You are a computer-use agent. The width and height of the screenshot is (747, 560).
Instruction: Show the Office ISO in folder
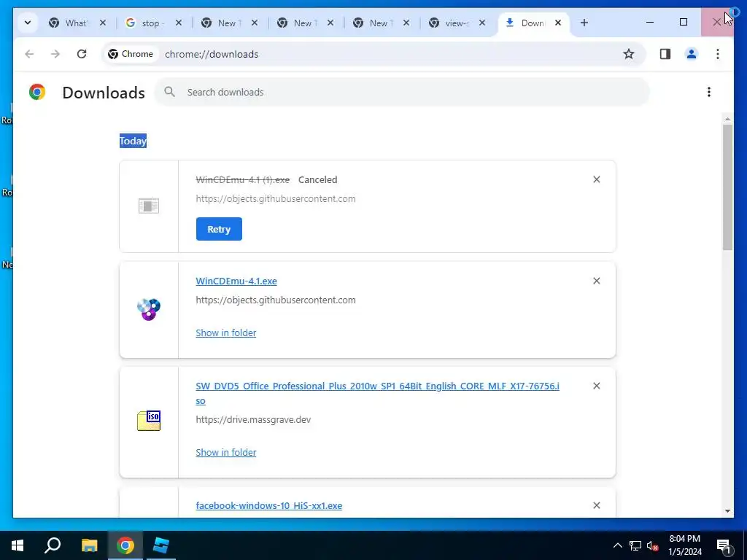pos(226,452)
